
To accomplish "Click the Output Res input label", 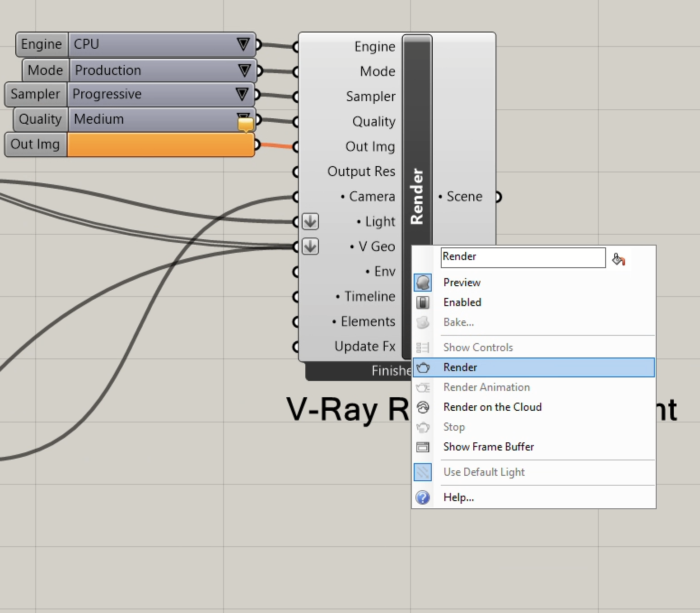I will click(361, 172).
